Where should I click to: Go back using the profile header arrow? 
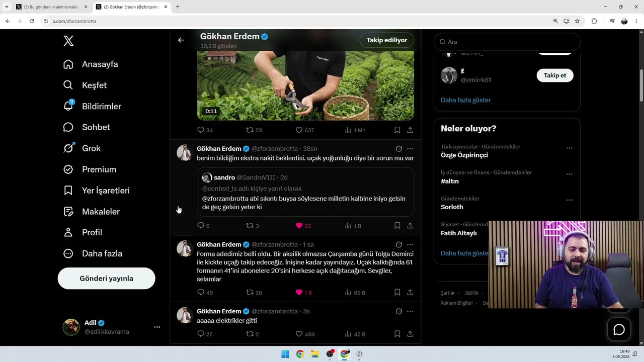click(x=181, y=40)
